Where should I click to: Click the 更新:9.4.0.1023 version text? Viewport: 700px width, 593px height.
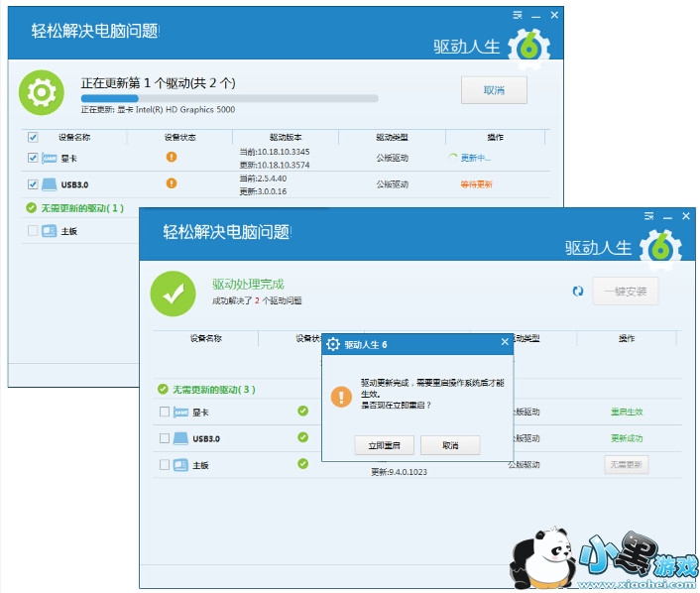point(399,472)
